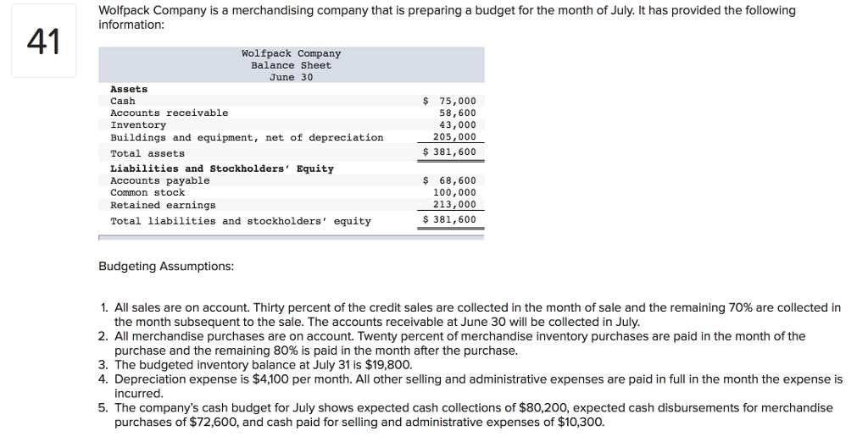
Task: Select the Accounts receivable row label
Action: tap(170, 113)
